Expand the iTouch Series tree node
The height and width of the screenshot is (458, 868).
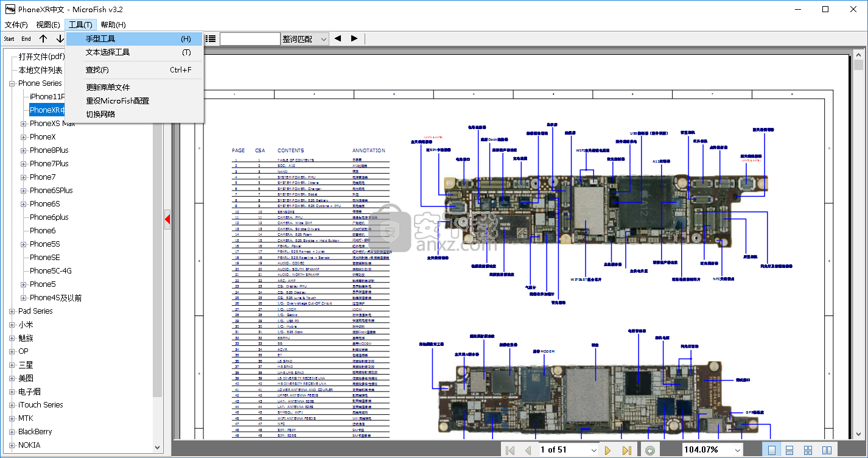[12, 405]
